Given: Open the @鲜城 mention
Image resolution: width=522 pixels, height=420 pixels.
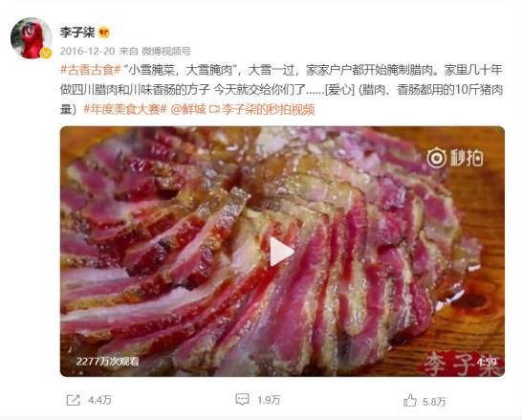Looking at the screenshot, I should pyautogui.click(x=188, y=109).
